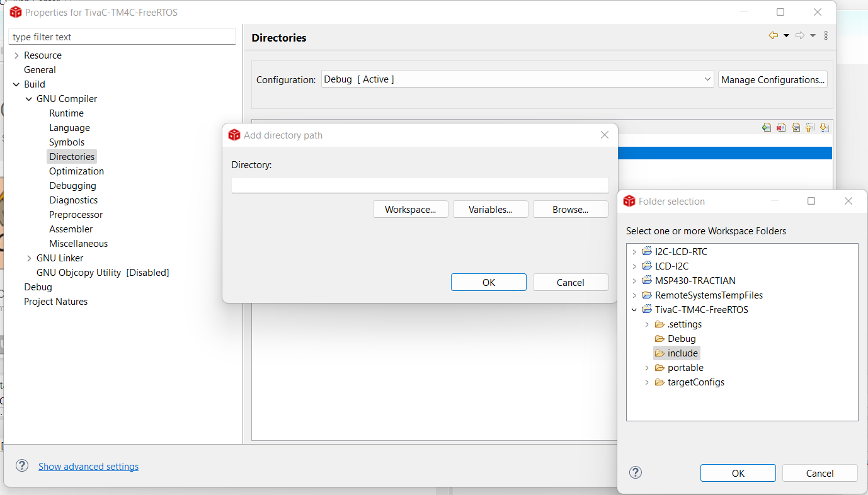Screen dimensions: 868x495
Task: Click the Back navigation arrow in Properties
Action: pyautogui.click(x=774, y=36)
